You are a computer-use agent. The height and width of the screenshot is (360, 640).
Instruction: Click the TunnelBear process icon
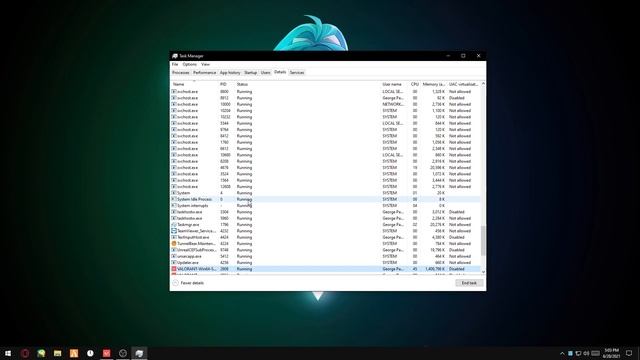[x=174, y=244]
